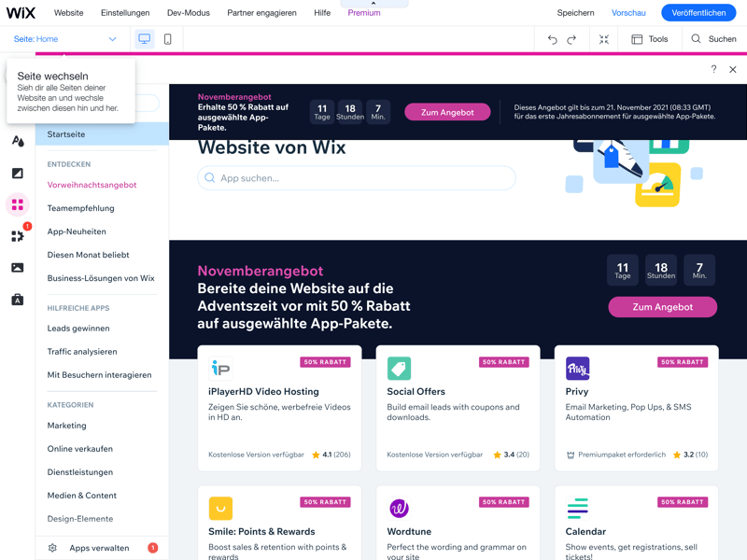This screenshot has height=560, width=747.
Task: Click the Veröffentlichen button
Action: [698, 13]
